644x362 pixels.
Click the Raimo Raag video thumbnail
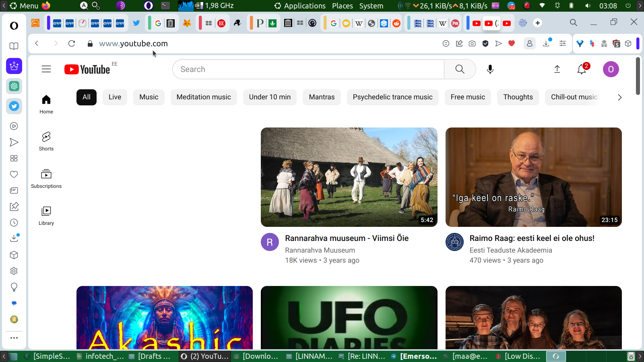click(533, 177)
